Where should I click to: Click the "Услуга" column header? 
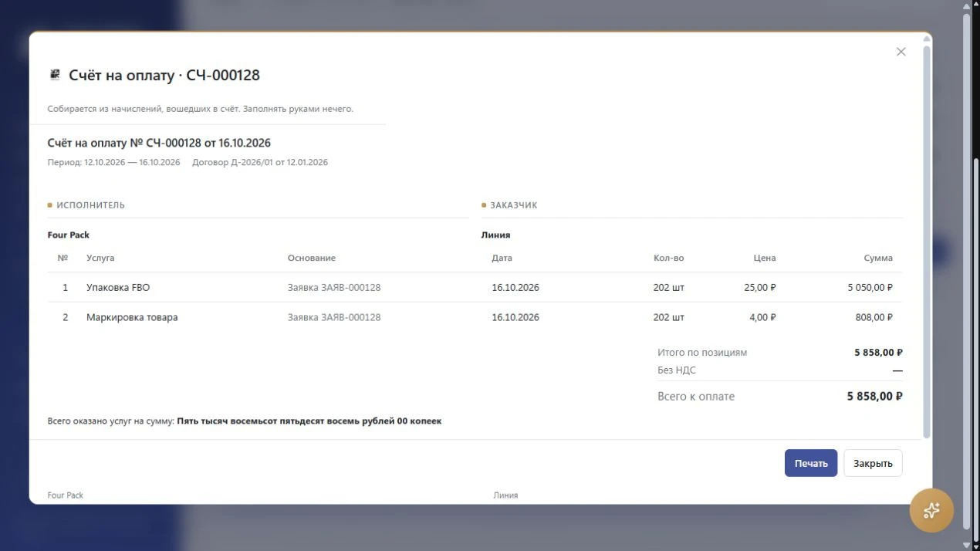[100, 258]
